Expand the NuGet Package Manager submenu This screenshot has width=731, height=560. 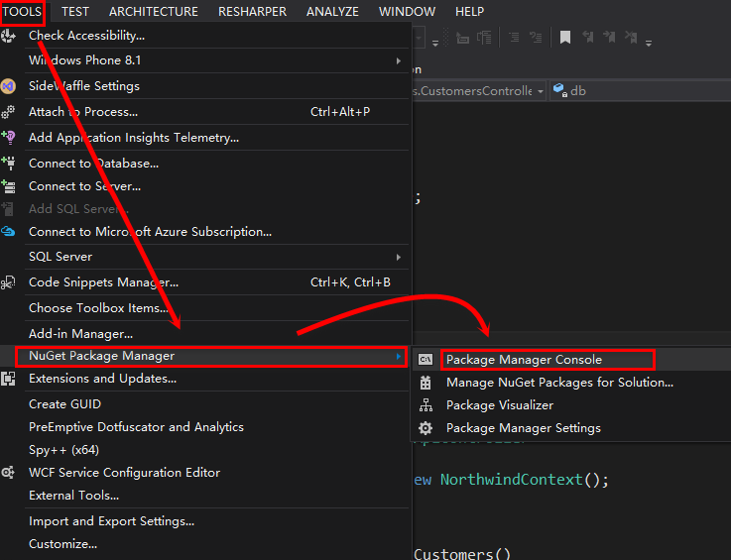[211, 357]
